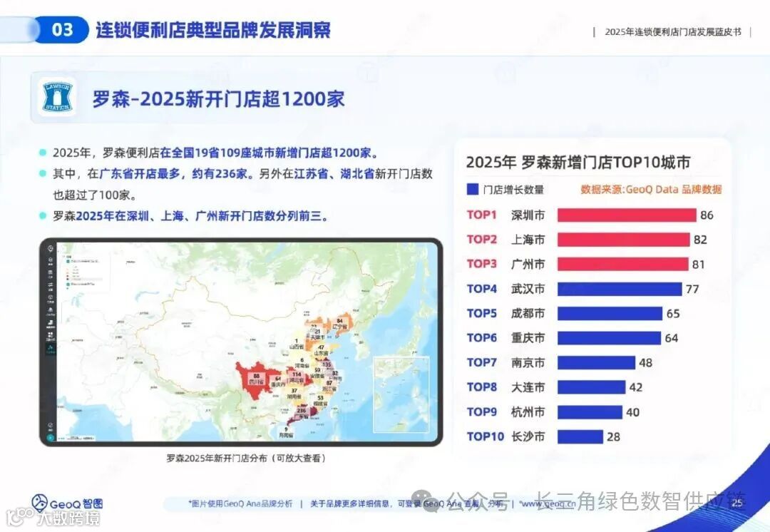Click the Lawson Station logo icon
The width and height of the screenshot is (770, 532).
click(x=58, y=97)
